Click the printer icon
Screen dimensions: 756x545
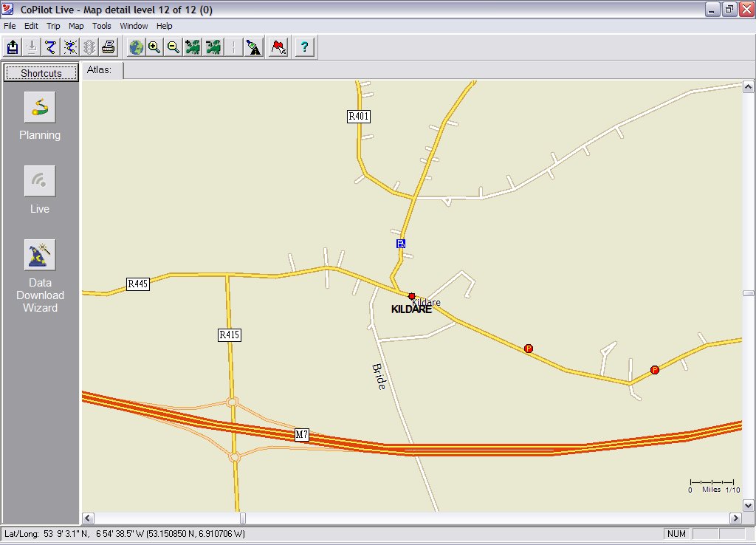pyautogui.click(x=109, y=47)
